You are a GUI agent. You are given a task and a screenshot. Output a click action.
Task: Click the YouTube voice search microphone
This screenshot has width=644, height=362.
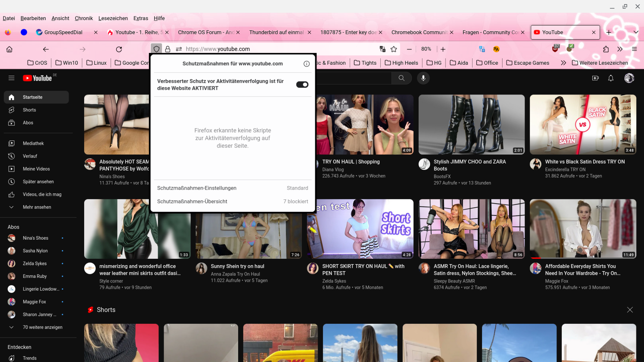[423, 78]
